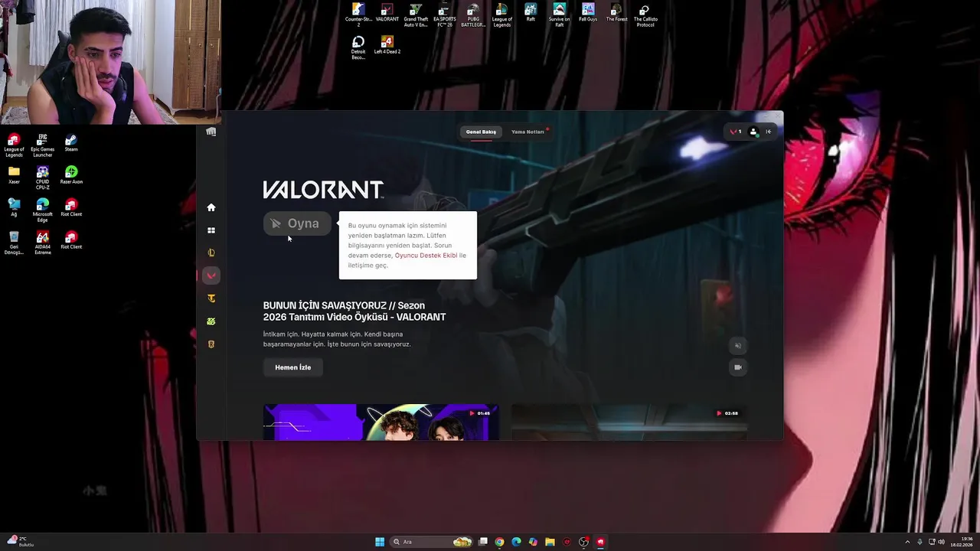Open the VALORANT notification counter showing 1
The image size is (980, 551).
coord(736,132)
